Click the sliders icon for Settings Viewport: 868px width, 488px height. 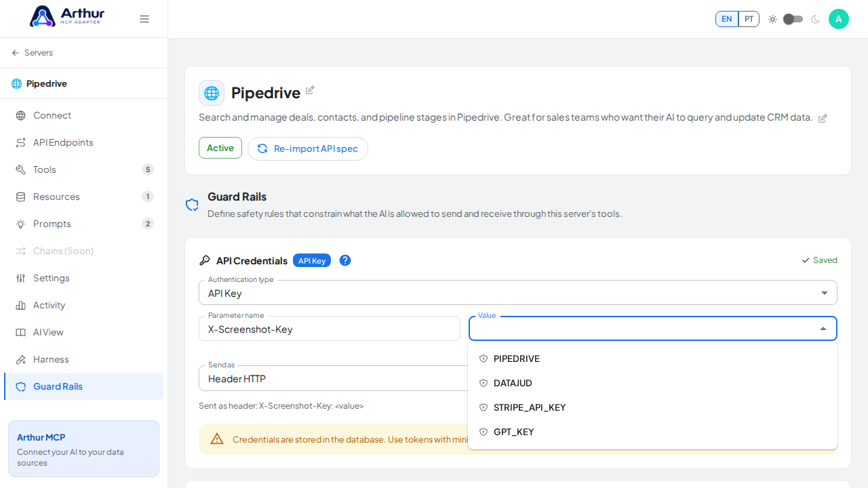coord(21,278)
